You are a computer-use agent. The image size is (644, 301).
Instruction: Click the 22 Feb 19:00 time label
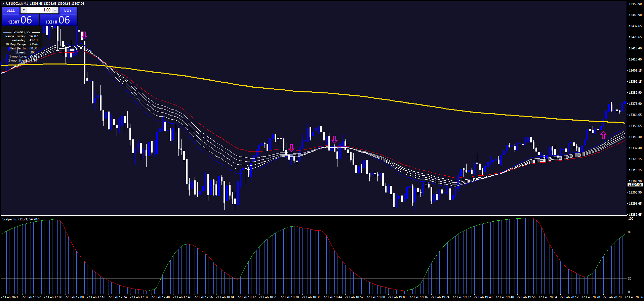[x=376, y=297]
